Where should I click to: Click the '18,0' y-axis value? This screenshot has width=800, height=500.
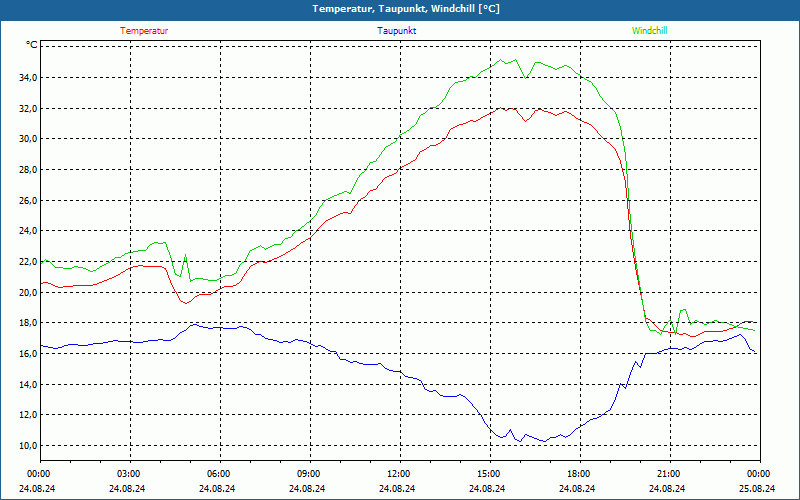[28, 323]
